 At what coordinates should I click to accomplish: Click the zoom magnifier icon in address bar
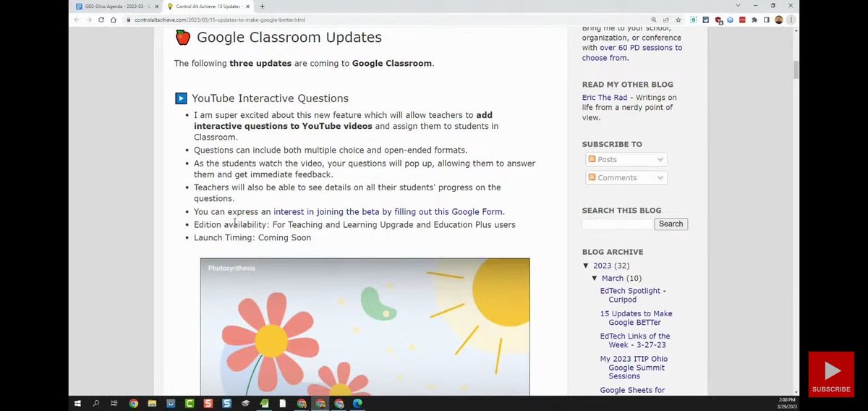(654, 20)
